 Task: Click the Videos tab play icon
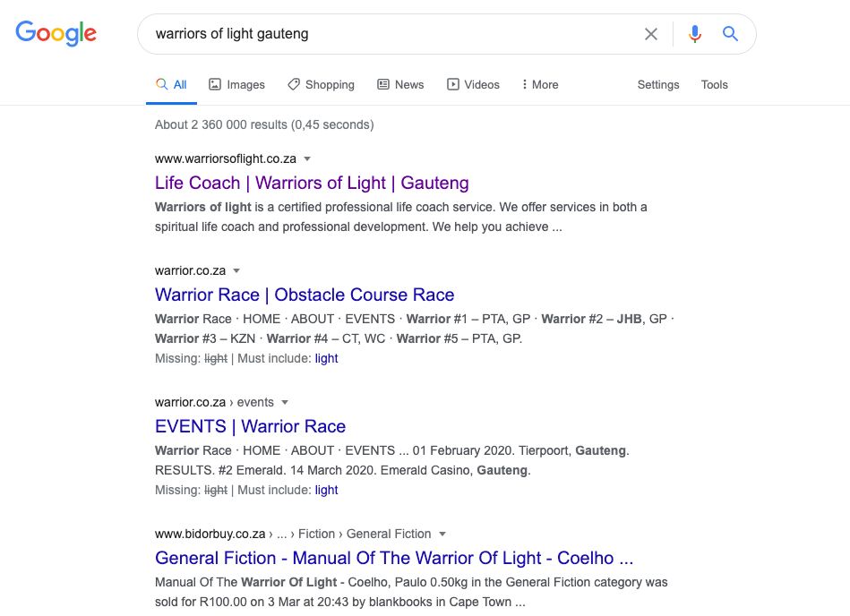453,84
